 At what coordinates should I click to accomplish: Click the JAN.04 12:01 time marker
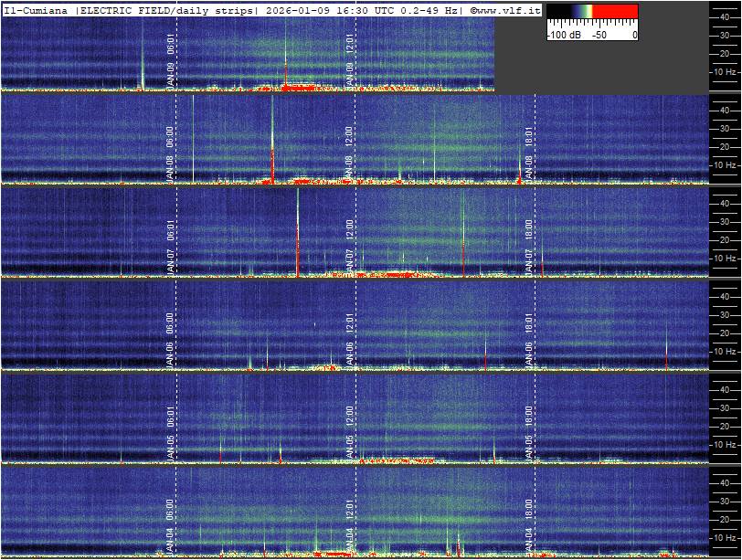[x=350, y=523]
